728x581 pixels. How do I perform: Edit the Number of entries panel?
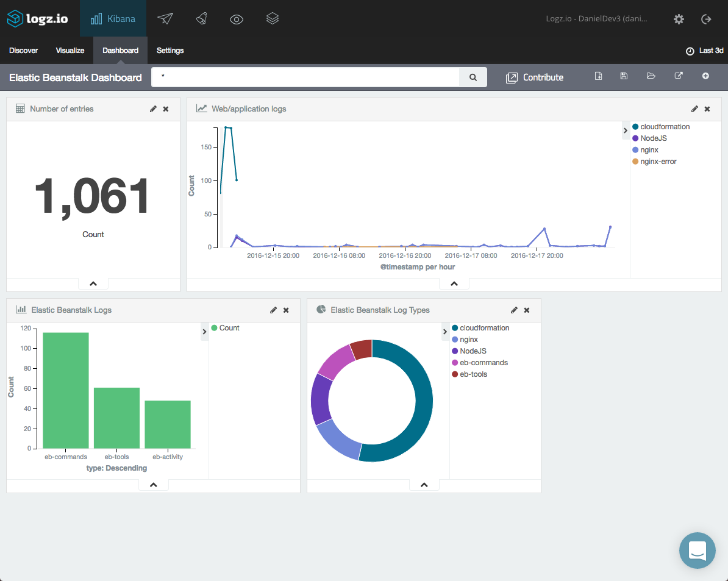153,109
